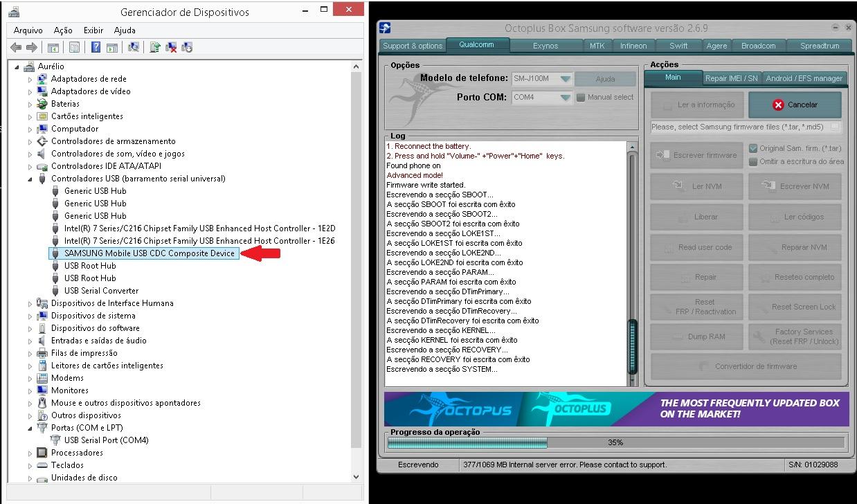Screen dimensions: 857x504
Task: Click the Back arrow in Device Manager toolbar
Action: tap(16, 47)
